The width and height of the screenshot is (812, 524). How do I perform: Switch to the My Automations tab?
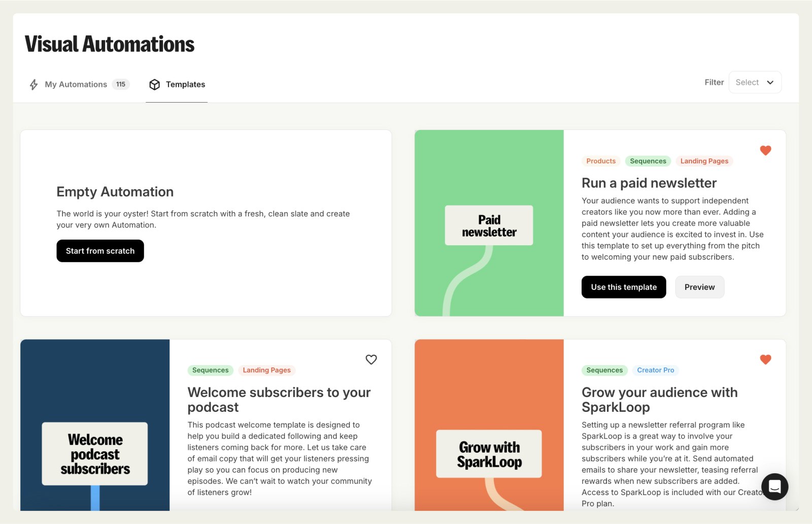pos(76,84)
